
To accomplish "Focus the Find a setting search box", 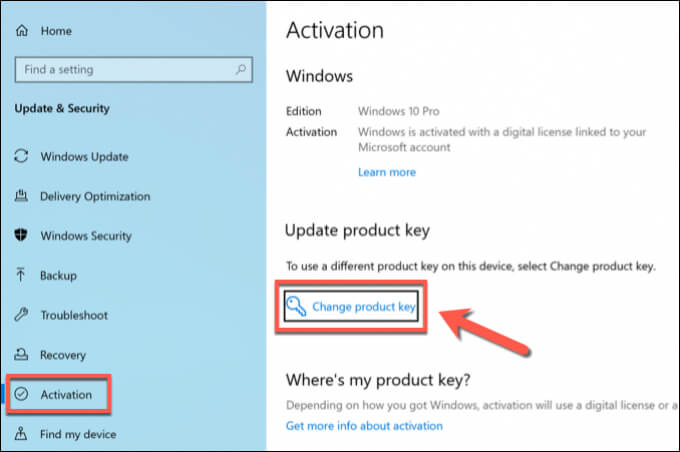I will click(x=125, y=70).
